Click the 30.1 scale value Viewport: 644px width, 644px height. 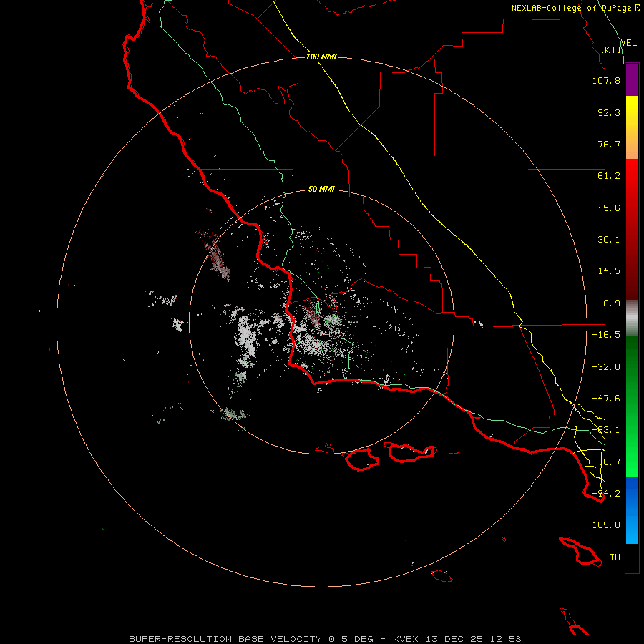609,240
